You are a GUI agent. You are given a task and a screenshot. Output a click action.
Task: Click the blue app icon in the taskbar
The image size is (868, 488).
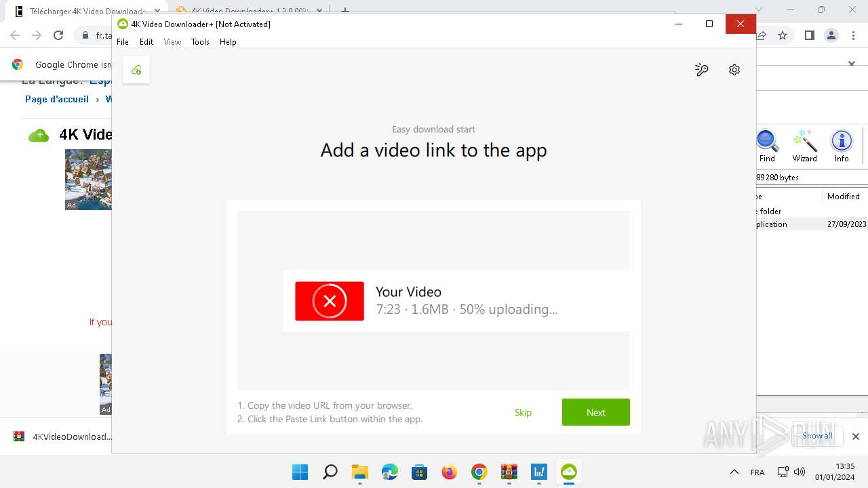click(539, 472)
